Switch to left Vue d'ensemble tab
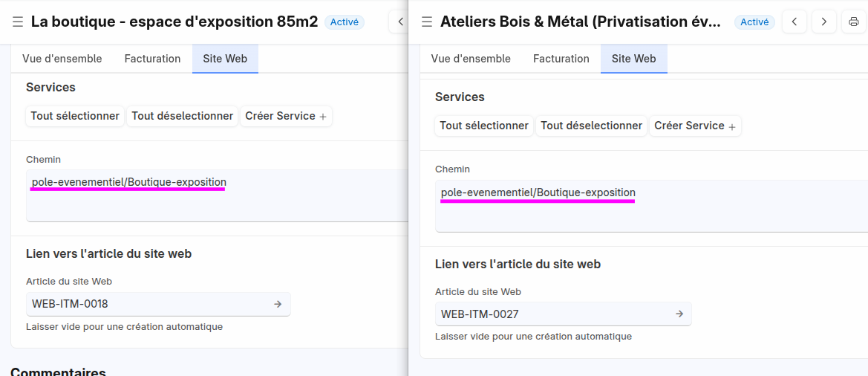 point(62,59)
